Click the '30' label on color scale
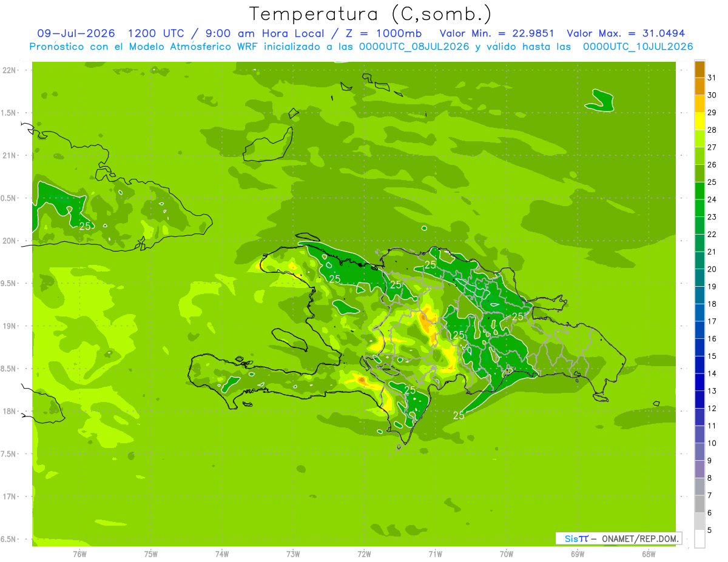The width and height of the screenshot is (728, 562). coord(712,95)
